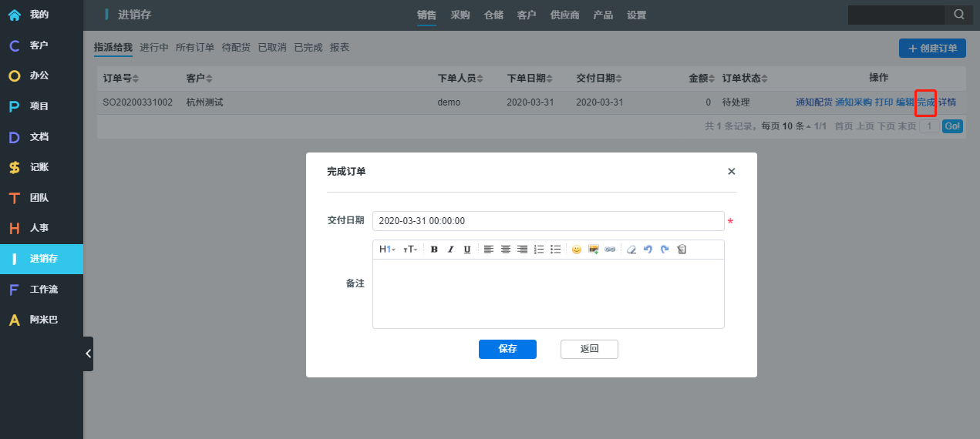
Task: Click the eraser clear-formatting icon
Action: pyautogui.click(x=631, y=250)
